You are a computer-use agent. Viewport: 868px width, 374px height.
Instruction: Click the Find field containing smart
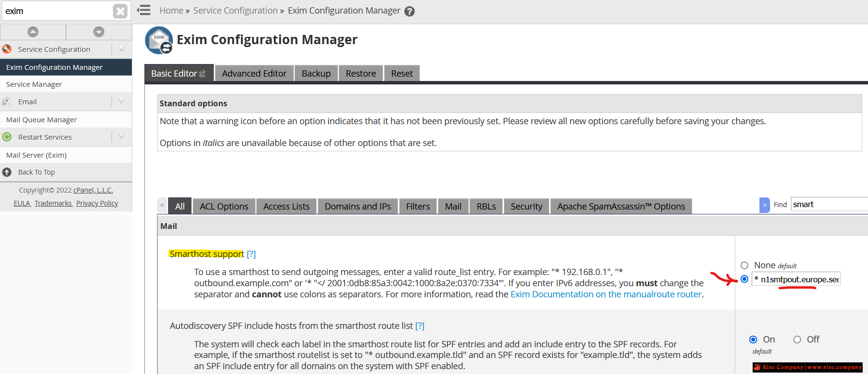pos(829,204)
